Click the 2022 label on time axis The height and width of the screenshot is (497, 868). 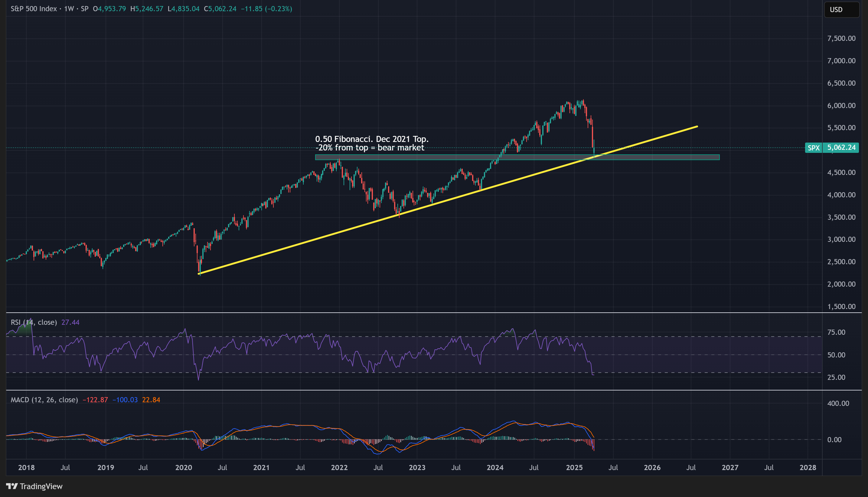pyautogui.click(x=339, y=468)
